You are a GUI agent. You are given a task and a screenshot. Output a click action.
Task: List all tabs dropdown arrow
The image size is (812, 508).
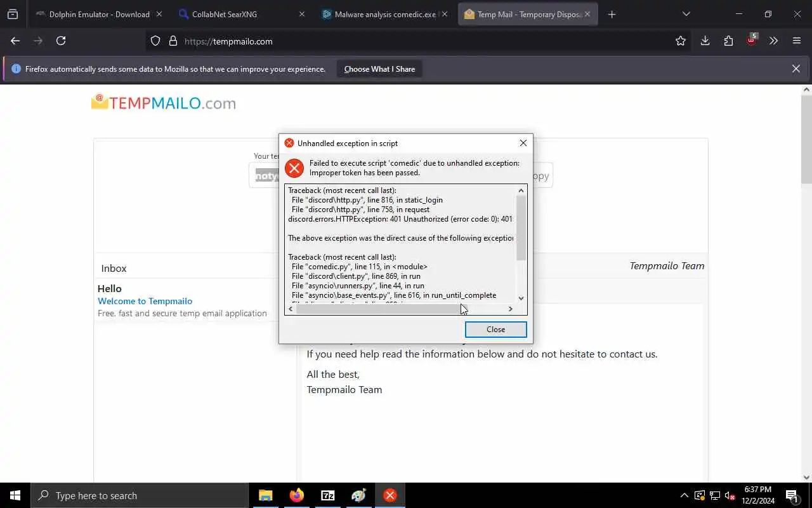686,14
